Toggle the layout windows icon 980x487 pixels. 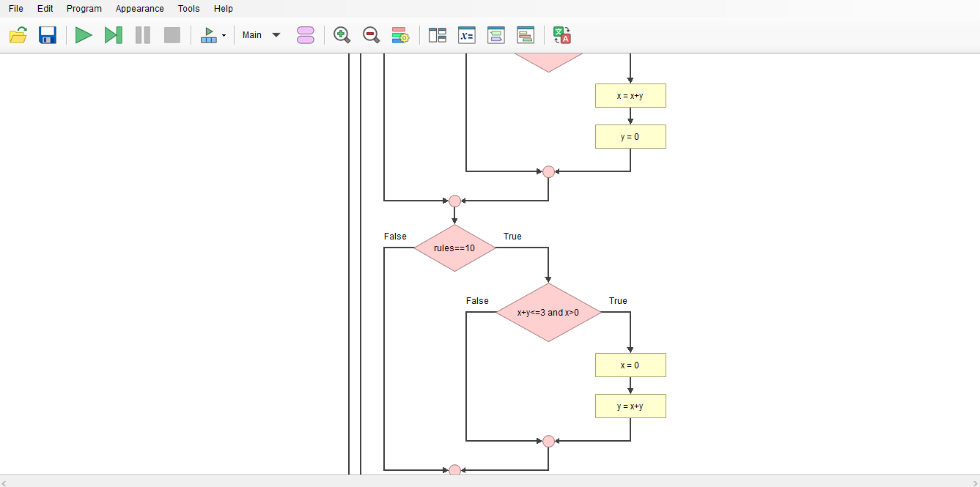point(438,35)
